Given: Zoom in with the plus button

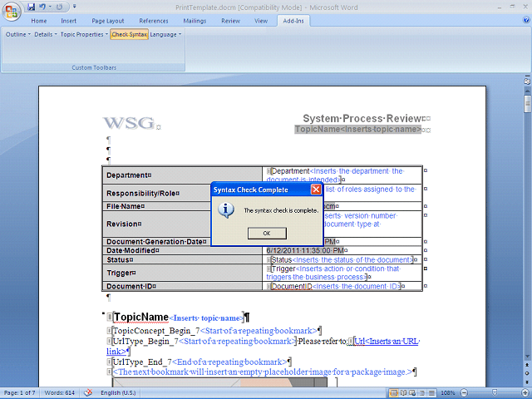Looking at the screenshot, I should (x=525, y=393).
